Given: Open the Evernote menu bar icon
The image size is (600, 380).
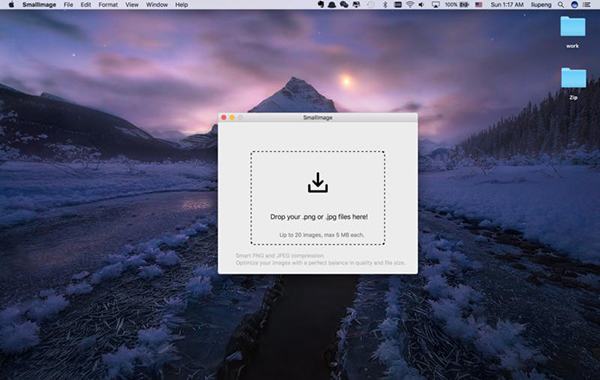Looking at the screenshot, I should (x=321, y=5).
